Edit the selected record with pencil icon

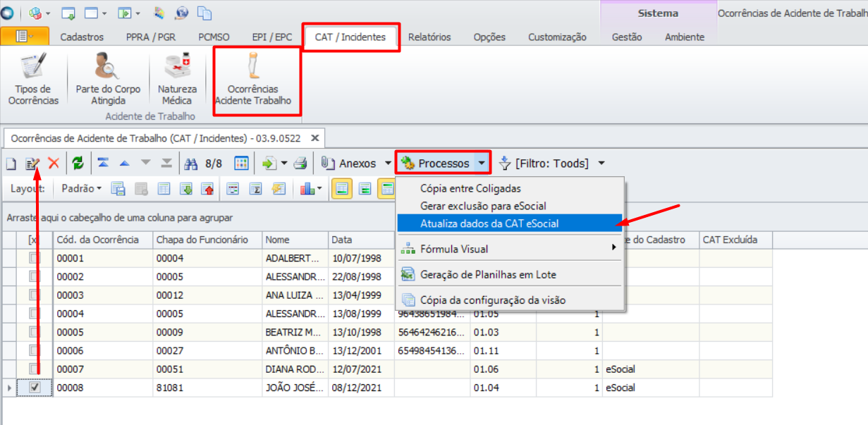pyautogui.click(x=32, y=164)
